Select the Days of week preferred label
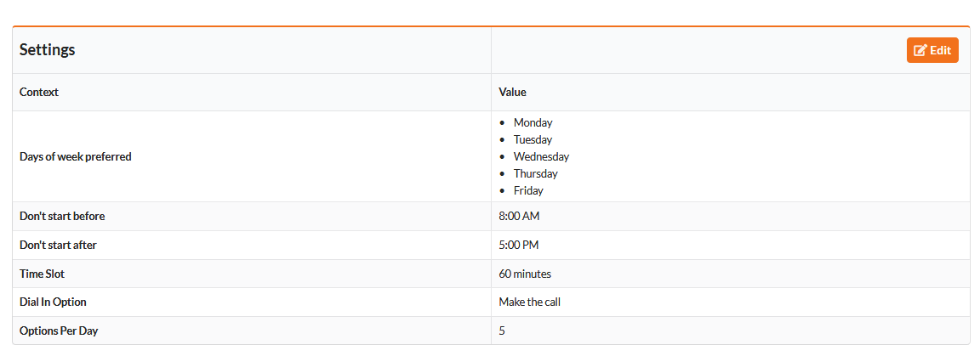The height and width of the screenshot is (356, 980). point(76,156)
